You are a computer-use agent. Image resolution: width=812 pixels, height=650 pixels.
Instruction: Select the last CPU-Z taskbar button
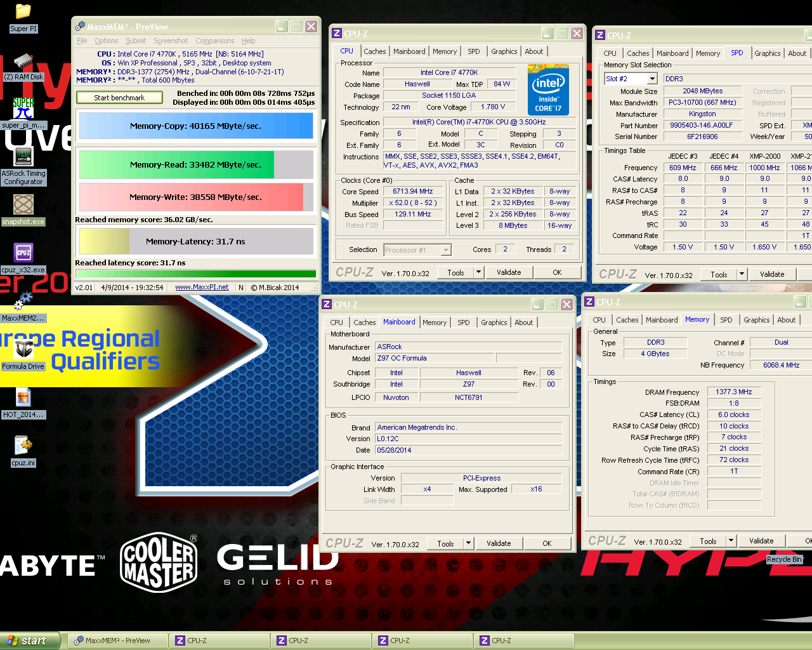pyautogui.click(x=524, y=640)
